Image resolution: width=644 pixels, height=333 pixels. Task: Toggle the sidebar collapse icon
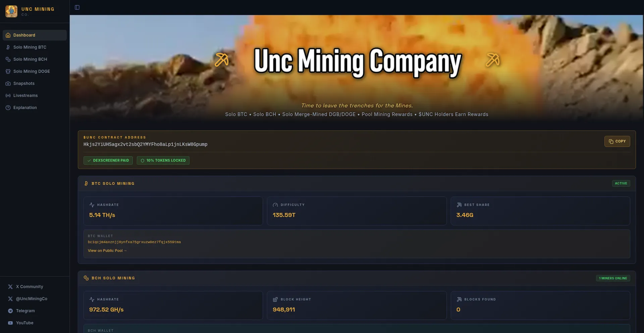click(x=77, y=7)
